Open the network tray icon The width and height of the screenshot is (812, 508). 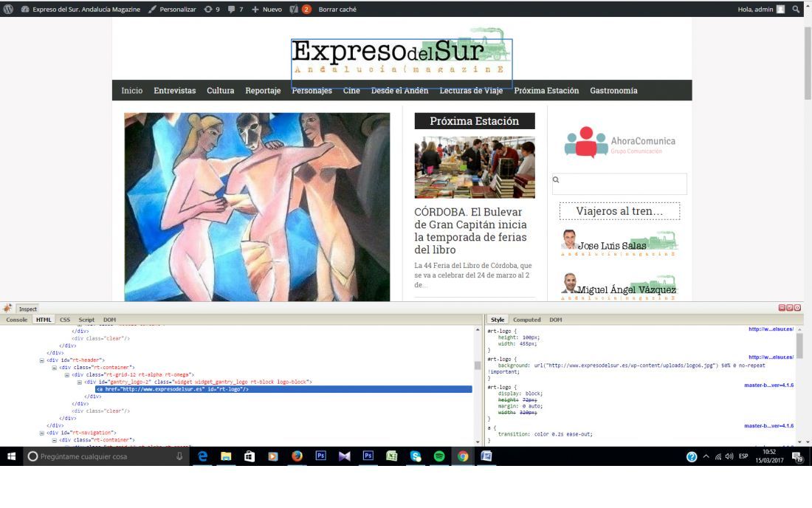click(718, 457)
